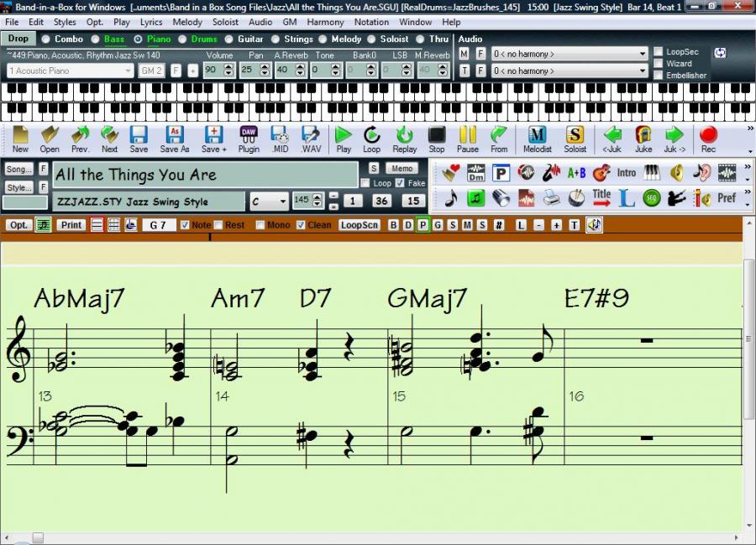Open the second harmony dropdown next to T
The width and height of the screenshot is (756, 545).
coord(570,71)
